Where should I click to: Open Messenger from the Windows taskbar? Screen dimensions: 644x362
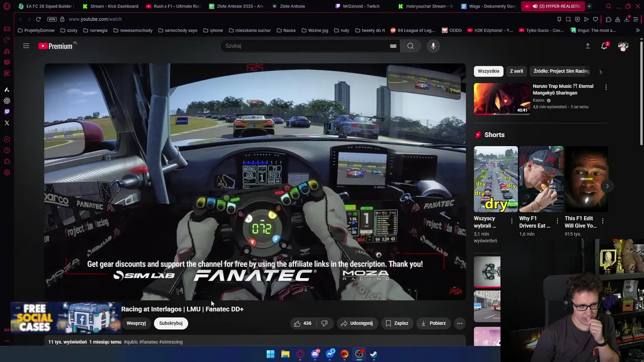[x=330, y=354]
